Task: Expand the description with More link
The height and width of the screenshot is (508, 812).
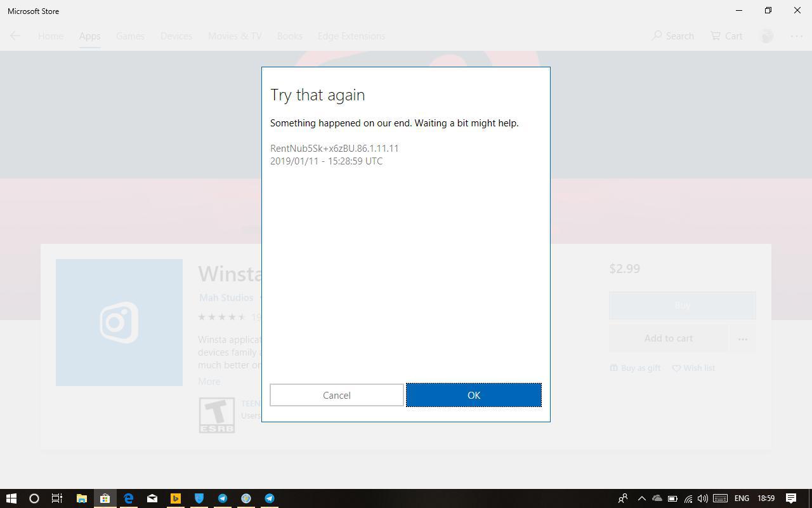Action: [209, 382]
